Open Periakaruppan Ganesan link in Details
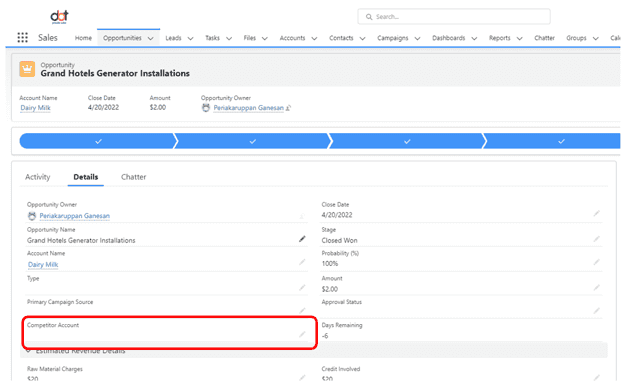The height and width of the screenshot is (388, 624). click(74, 216)
